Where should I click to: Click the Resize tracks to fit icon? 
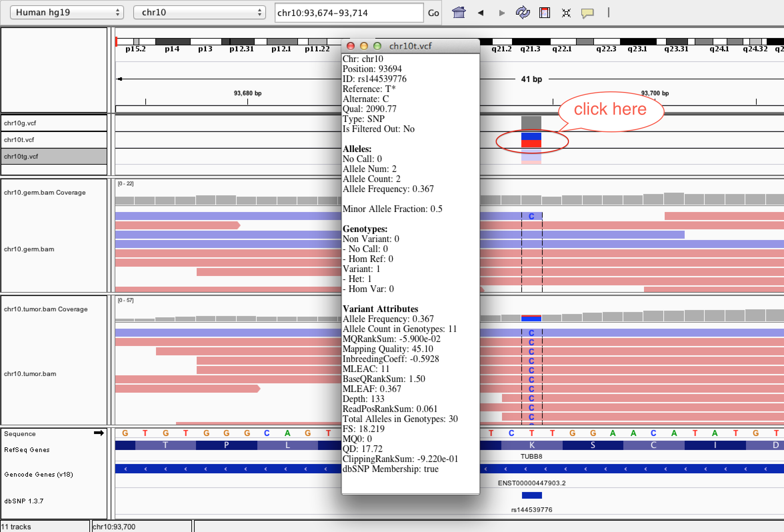pos(566,13)
